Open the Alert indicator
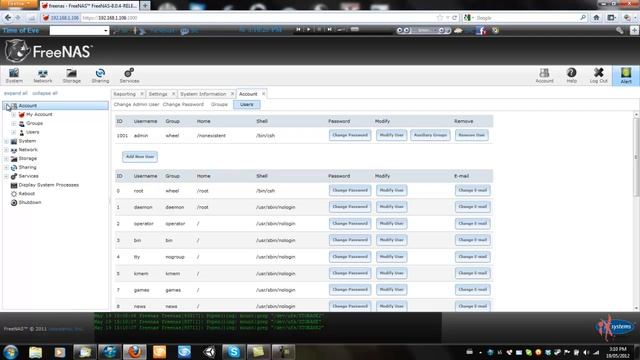640x360 pixels. point(626,76)
